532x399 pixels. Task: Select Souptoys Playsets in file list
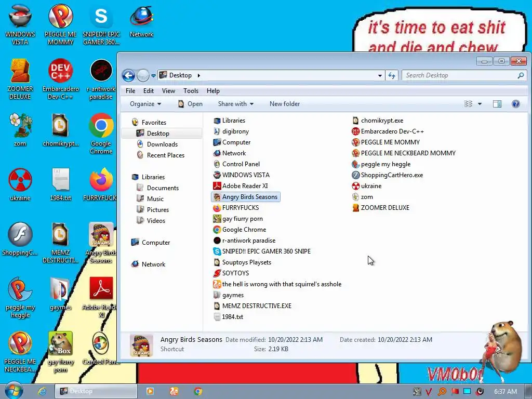coord(242,262)
